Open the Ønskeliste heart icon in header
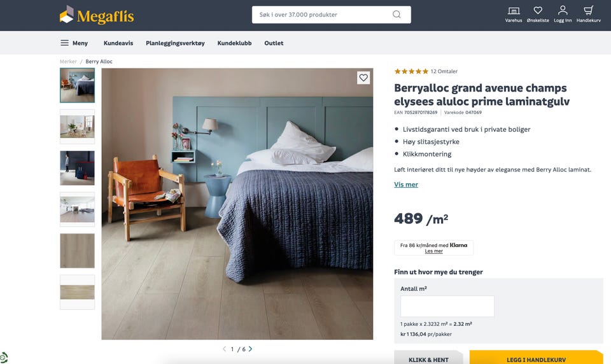This screenshot has width=611, height=364. [x=538, y=15]
